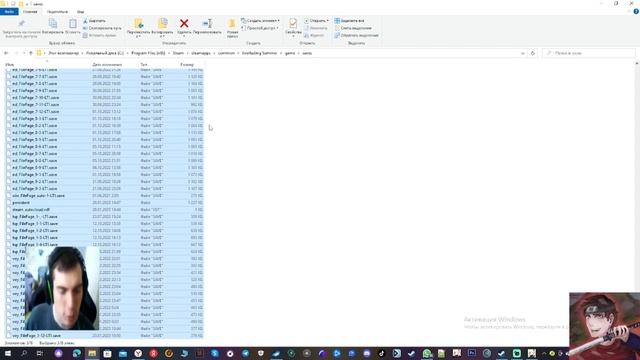This screenshot has width=640, height=360.
Task: Navigate to steamapps in the breadcrumb
Action: click(201, 53)
